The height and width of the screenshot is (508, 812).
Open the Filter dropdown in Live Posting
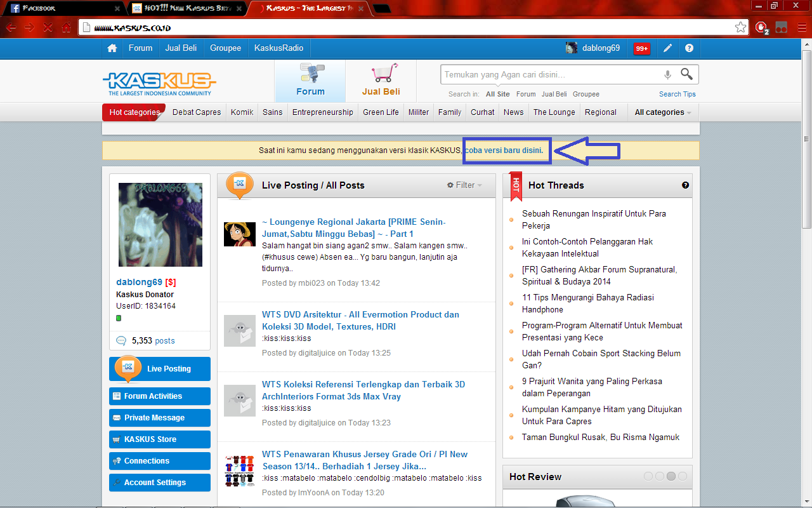tap(464, 185)
